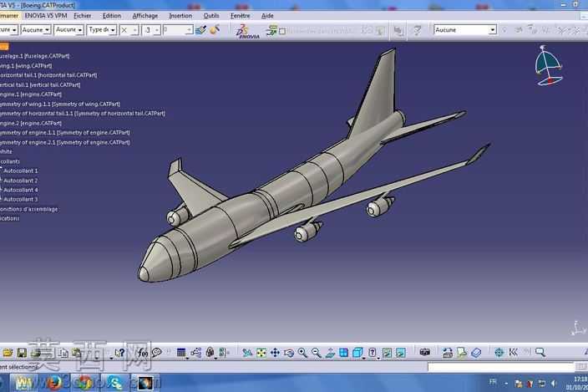Click the Zoom Out magnifier icon
The height and width of the screenshot is (392, 588).
pos(316,353)
